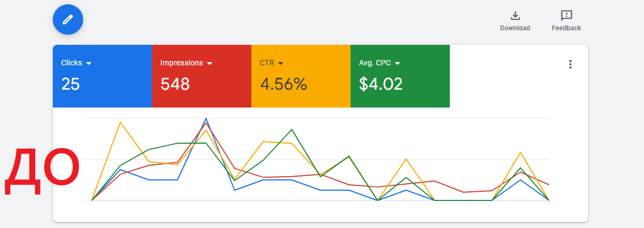Click the Download text label

click(515, 28)
